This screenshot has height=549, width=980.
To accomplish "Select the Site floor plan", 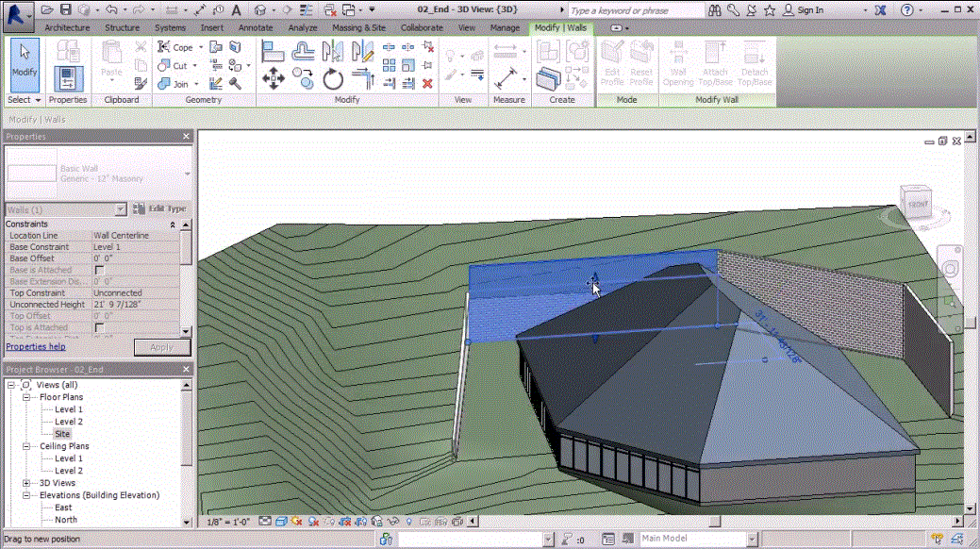I will (x=62, y=434).
